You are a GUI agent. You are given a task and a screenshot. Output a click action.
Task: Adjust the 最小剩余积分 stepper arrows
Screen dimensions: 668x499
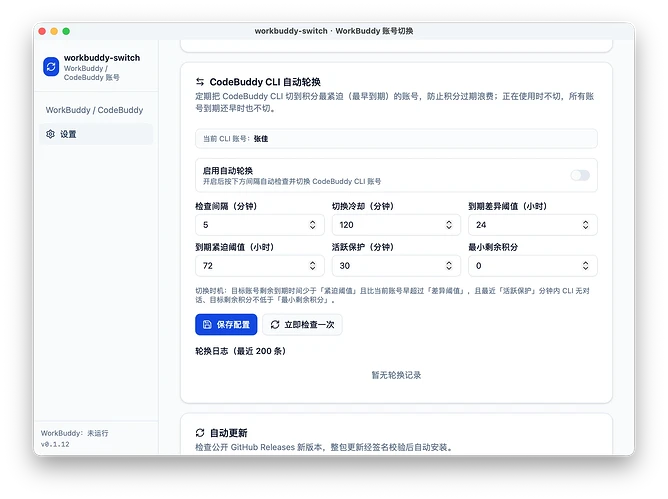(586, 266)
